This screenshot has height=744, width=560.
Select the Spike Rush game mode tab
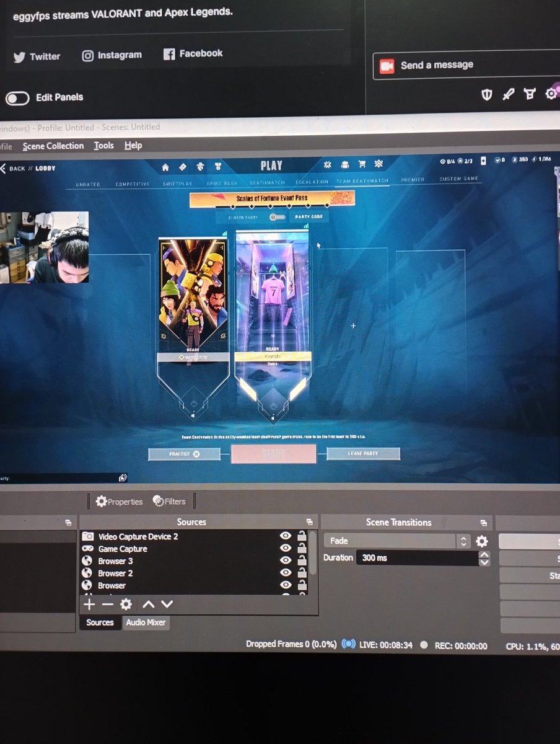click(222, 184)
